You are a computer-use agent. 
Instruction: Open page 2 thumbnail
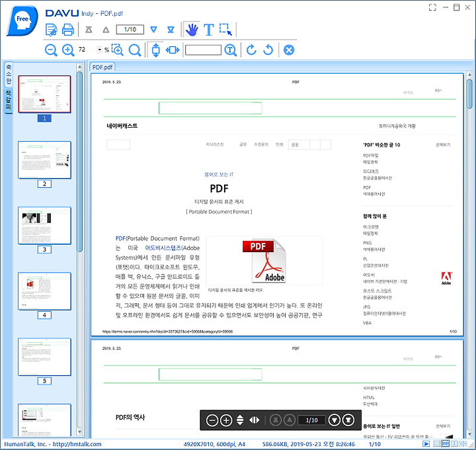pyautogui.click(x=44, y=160)
